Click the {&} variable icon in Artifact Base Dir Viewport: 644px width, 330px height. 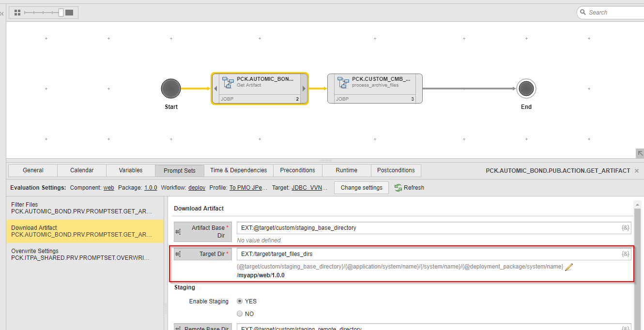click(x=625, y=227)
